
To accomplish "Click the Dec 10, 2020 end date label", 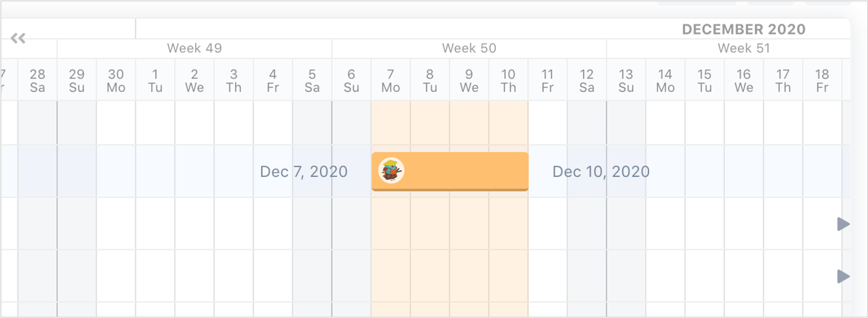I will click(x=601, y=171).
